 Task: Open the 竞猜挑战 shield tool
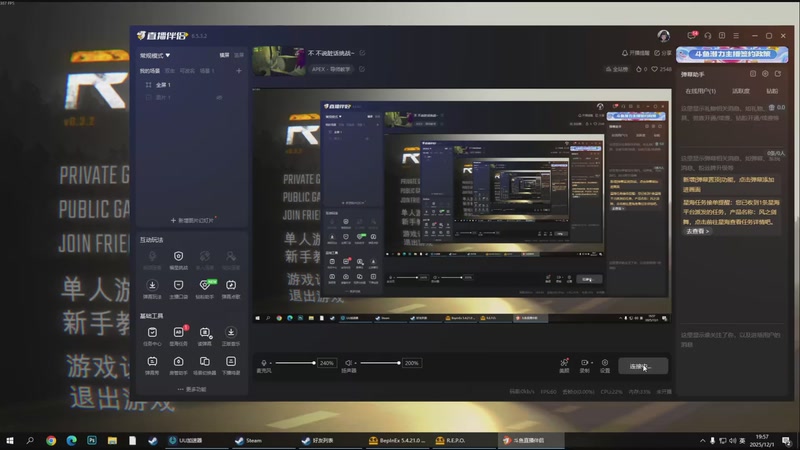(178, 256)
